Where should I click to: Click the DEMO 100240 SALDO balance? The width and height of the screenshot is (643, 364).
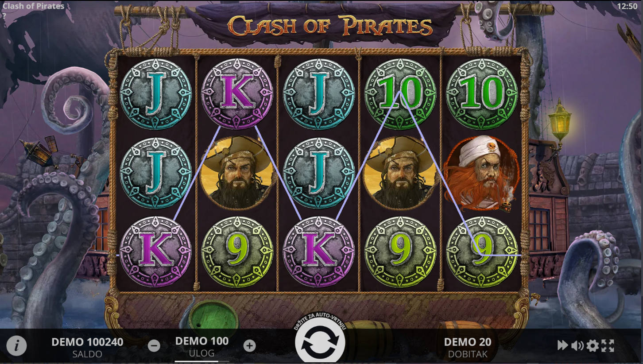tap(87, 348)
